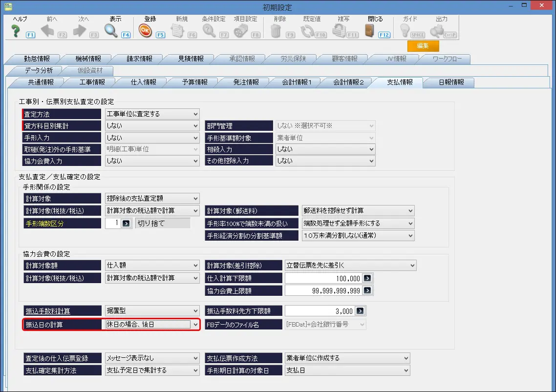Expand the 計算対象 控除後の支払査定額 dropdown
Screen dimensions: 556x392
pyautogui.click(x=195, y=199)
